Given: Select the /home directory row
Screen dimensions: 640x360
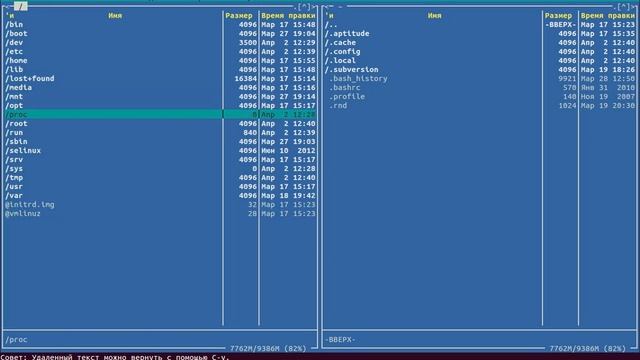Looking at the screenshot, I should tap(160, 60).
